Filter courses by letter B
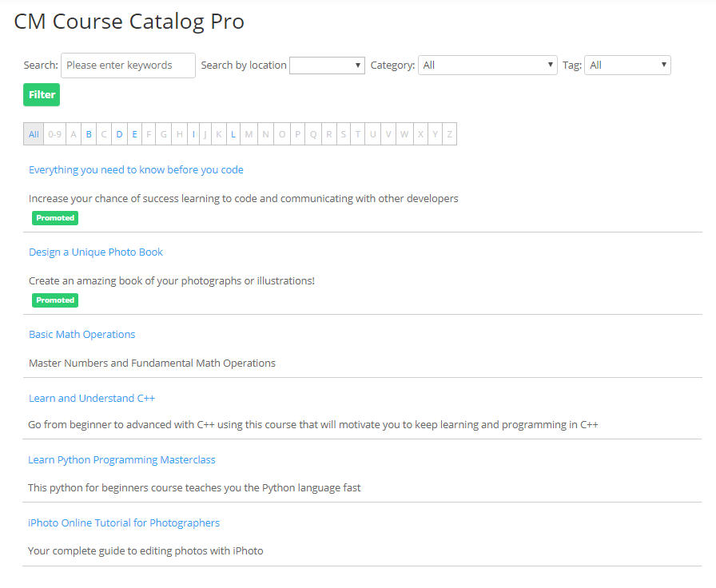The width and height of the screenshot is (716, 588). tap(89, 134)
